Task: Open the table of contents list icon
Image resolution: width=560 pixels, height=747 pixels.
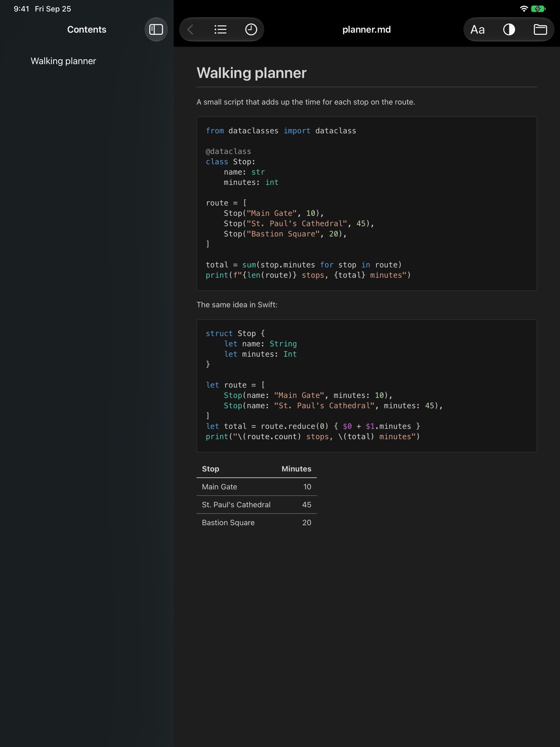Action: point(221,30)
